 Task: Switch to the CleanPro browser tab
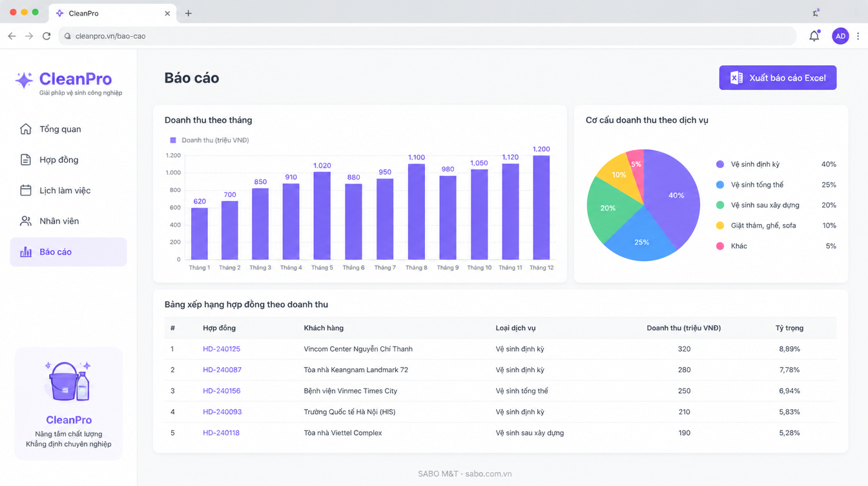(x=111, y=13)
